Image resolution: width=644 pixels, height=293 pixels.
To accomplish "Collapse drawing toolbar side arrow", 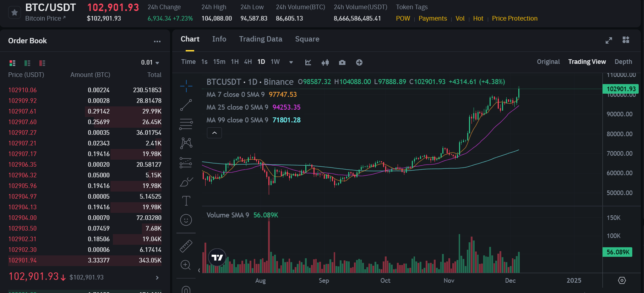I will (x=199, y=270).
